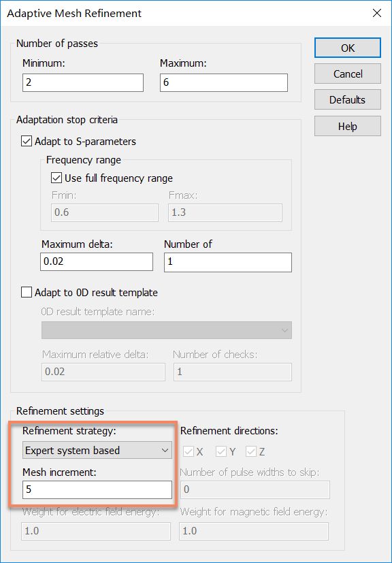
Task: Click the OK button
Action: [x=348, y=48]
